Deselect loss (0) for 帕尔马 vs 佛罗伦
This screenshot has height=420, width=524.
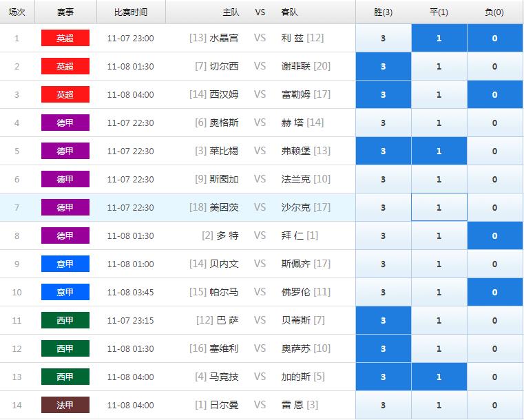tap(494, 292)
